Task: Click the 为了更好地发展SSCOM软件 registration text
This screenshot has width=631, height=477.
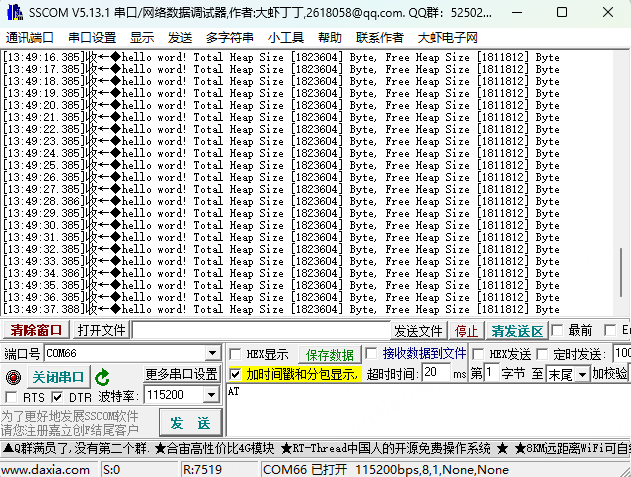Action: (x=70, y=416)
